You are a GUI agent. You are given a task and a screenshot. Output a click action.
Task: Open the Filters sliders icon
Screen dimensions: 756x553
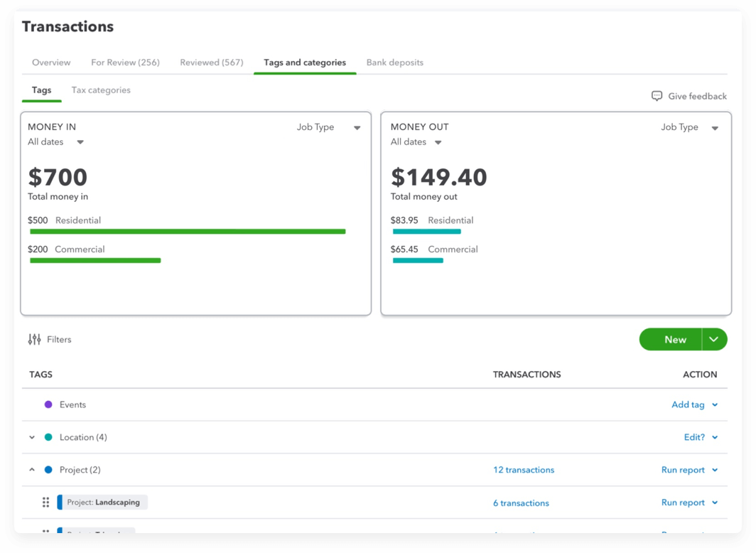pos(34,340)
